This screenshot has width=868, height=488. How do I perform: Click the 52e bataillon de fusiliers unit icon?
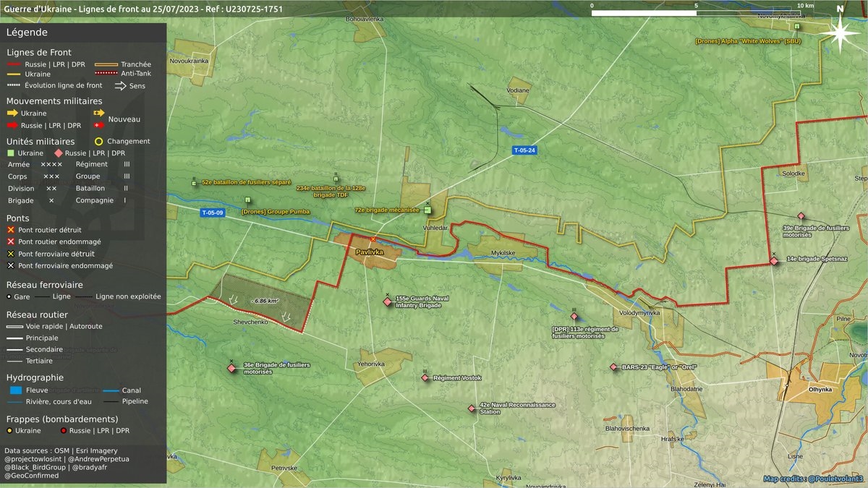click(194, 183)
